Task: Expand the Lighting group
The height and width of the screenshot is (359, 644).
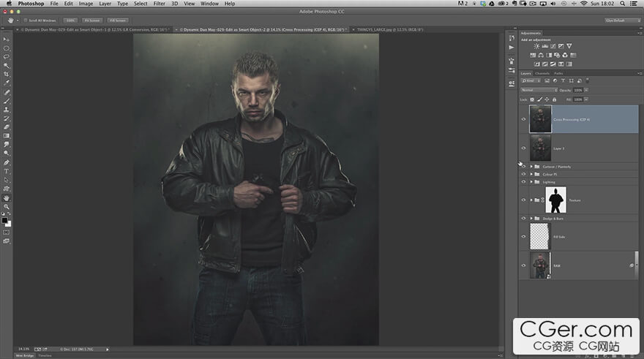Action: (x=531, y=182)
